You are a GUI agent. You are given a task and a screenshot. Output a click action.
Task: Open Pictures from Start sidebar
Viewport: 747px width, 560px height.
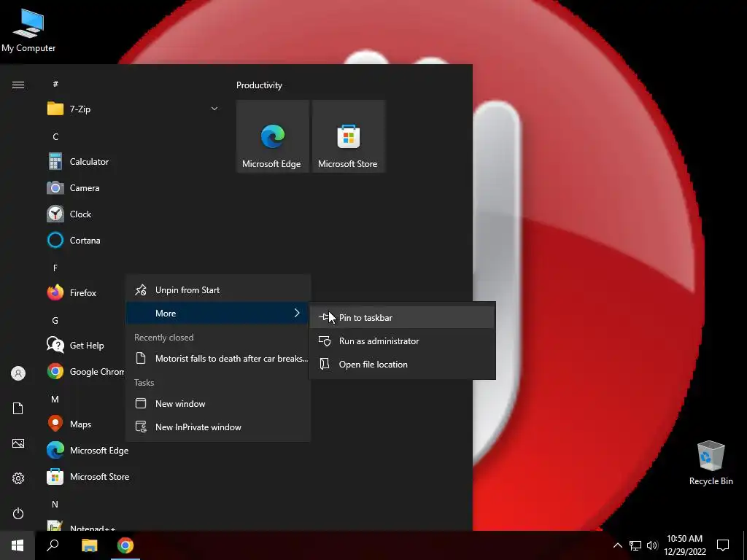18,443
